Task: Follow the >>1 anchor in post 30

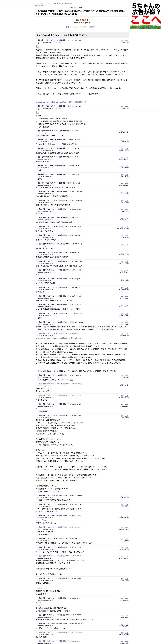Action: pyautogui.click(x=38, y=409)
